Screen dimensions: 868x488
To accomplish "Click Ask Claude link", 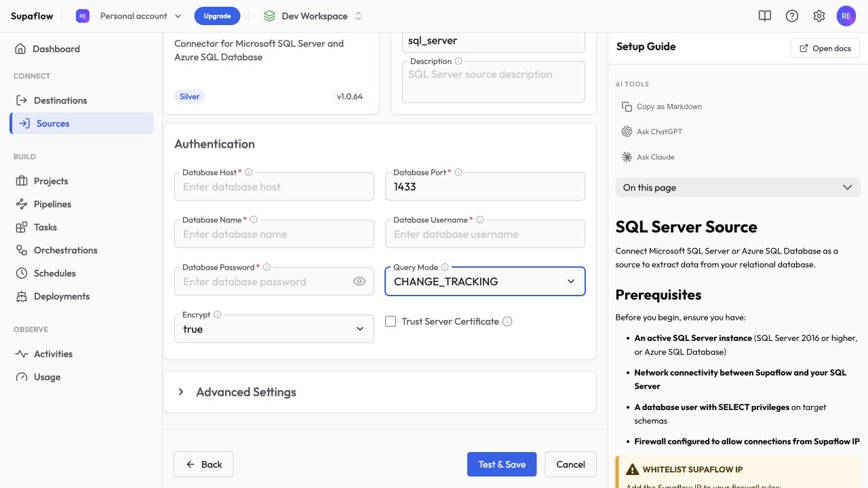I will [x=656, y=157].
